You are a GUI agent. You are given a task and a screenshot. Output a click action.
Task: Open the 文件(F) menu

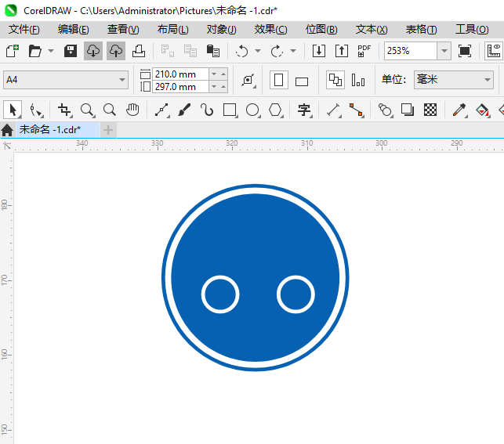coord(24,30)
